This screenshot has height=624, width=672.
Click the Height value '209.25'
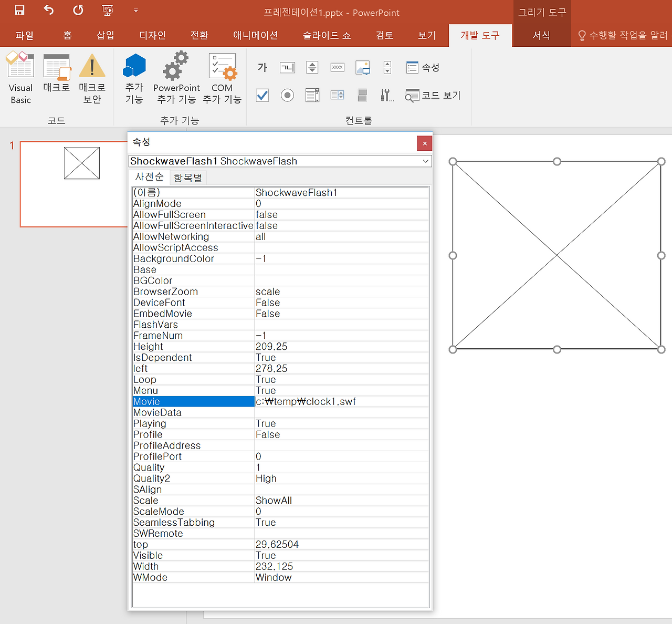coord(341,347)
